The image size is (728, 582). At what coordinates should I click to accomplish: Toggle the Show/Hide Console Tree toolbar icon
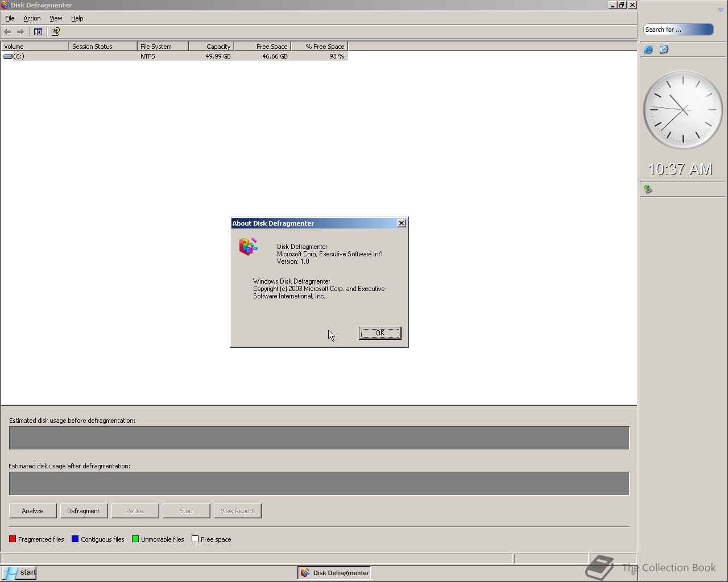click(38, 32)
